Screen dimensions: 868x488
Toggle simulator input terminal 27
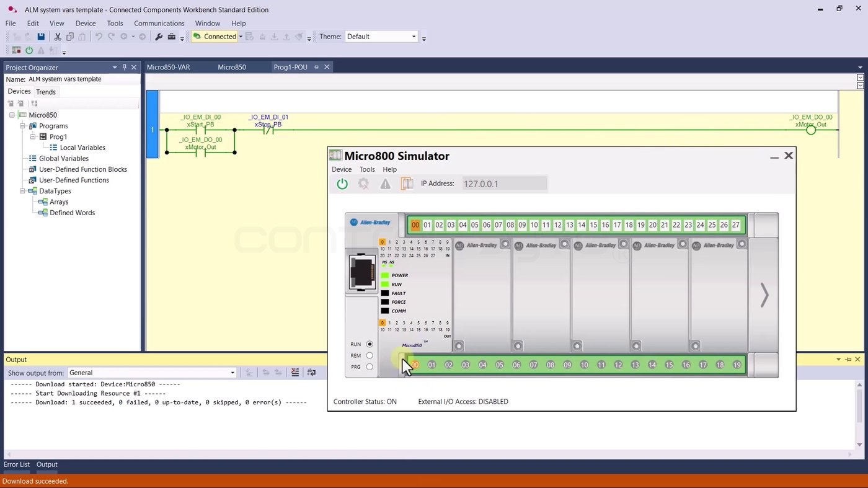(x=736, y=225)
